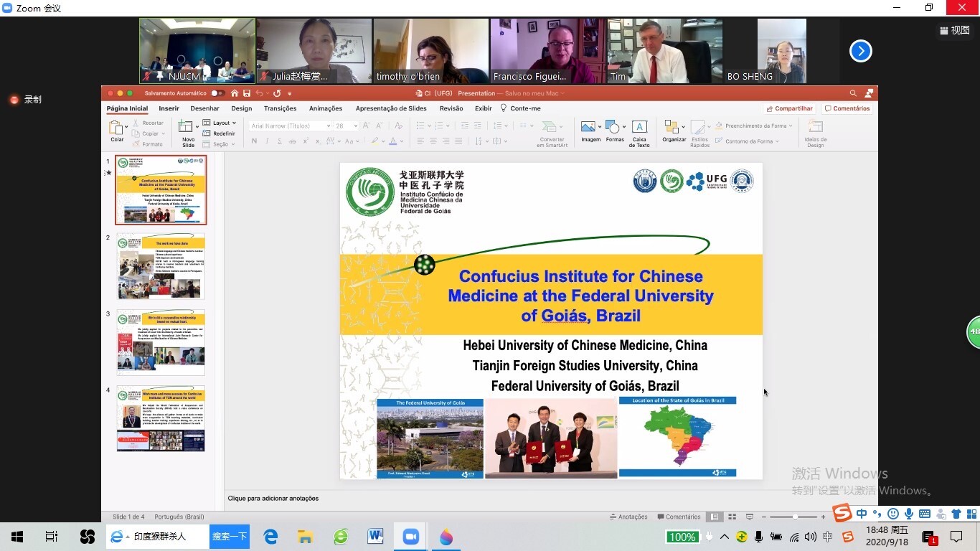This screenshot has height=551, width=980.
Task: Switch to the Design ribbon tab
Action: (x=242, y=108)
